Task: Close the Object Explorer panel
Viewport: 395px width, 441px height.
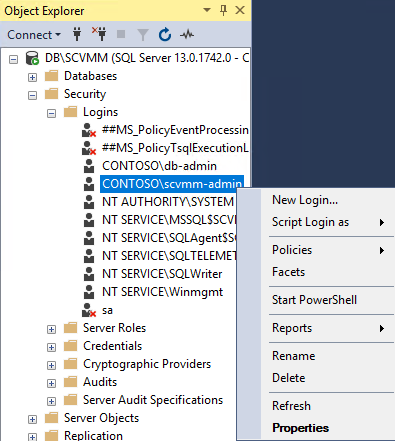Action: click(x=240, y=10)
